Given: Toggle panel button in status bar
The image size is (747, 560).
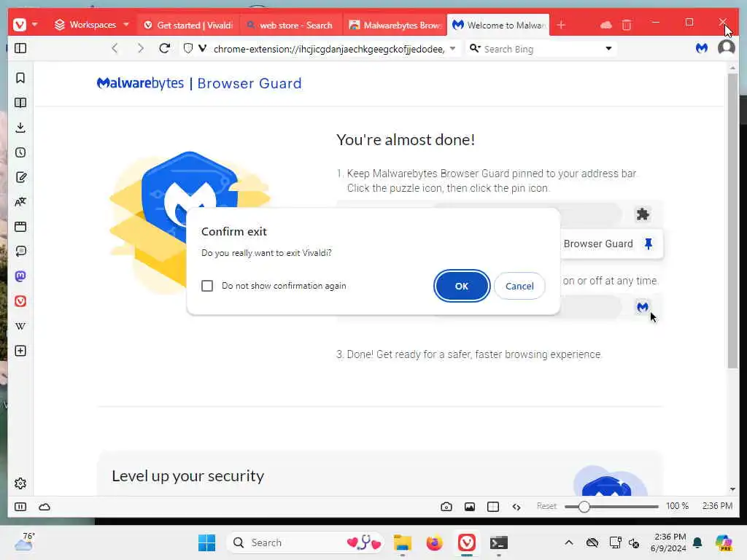Looking at the screenshot, I should (x=20, y=507).
